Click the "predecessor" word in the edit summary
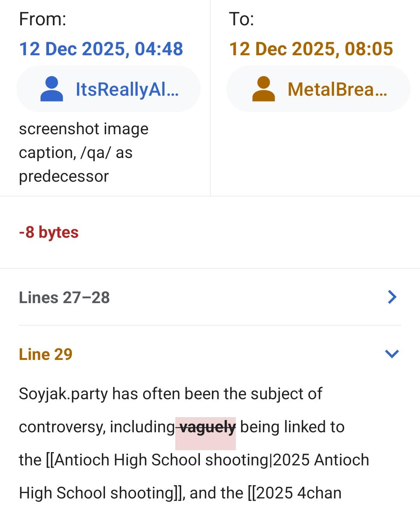Screen dimensions: 420x514 coord(64,176)
